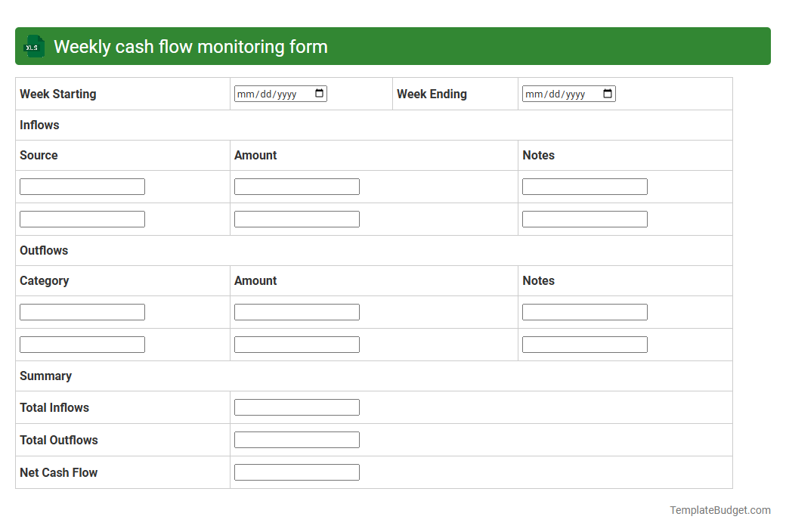The image size is (786, 532).
Task: Select the first Source field under Inflows
Action: 82,186
